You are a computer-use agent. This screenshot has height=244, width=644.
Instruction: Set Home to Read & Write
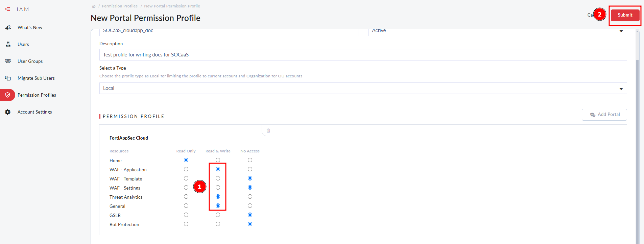(x=218, y=160)
